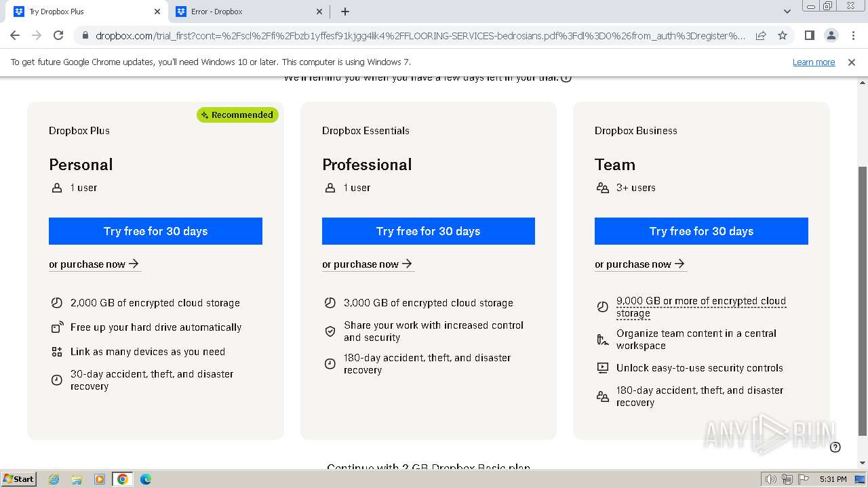Expand the tab search chevron
Screen dimensions: 868x488
pos(787,12)
